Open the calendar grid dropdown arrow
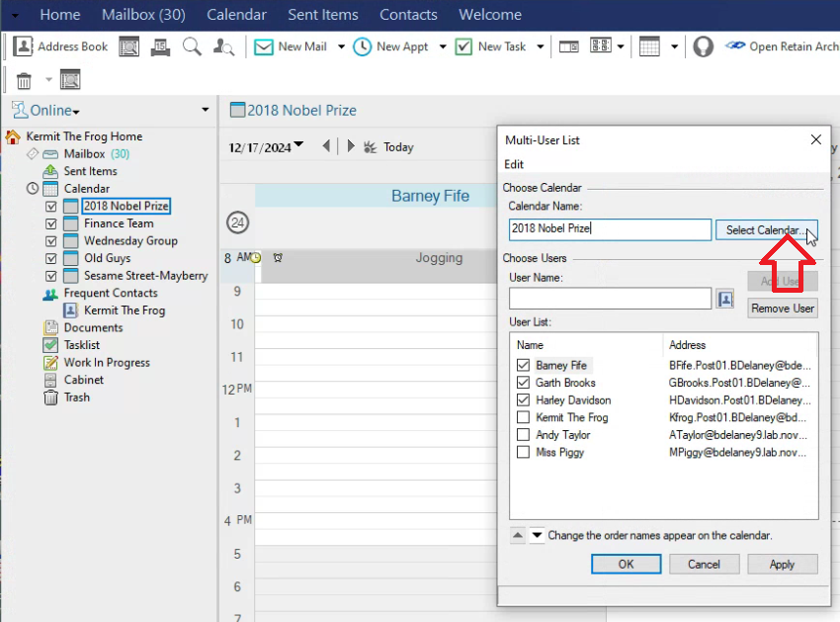 point(674,46)
